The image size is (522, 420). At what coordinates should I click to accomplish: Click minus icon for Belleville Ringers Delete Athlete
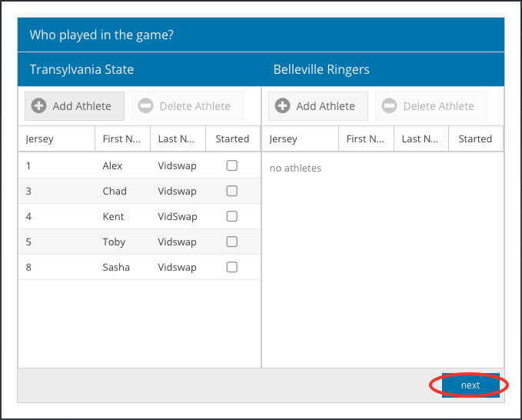click(x=390, y=106)
